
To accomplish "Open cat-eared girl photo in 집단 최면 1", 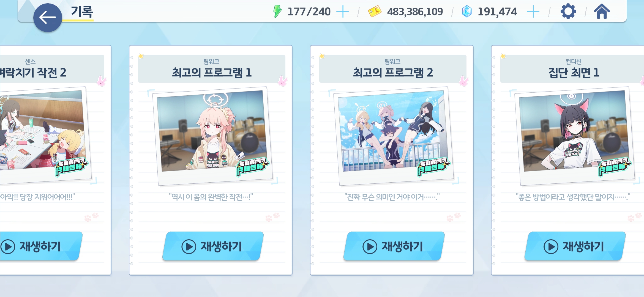I will 575,136.
